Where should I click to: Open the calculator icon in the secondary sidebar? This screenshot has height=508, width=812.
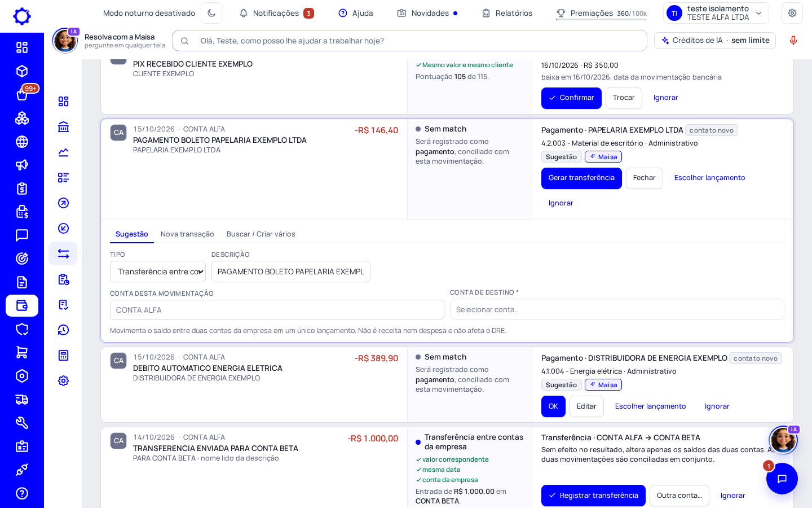tap(63, 355)
